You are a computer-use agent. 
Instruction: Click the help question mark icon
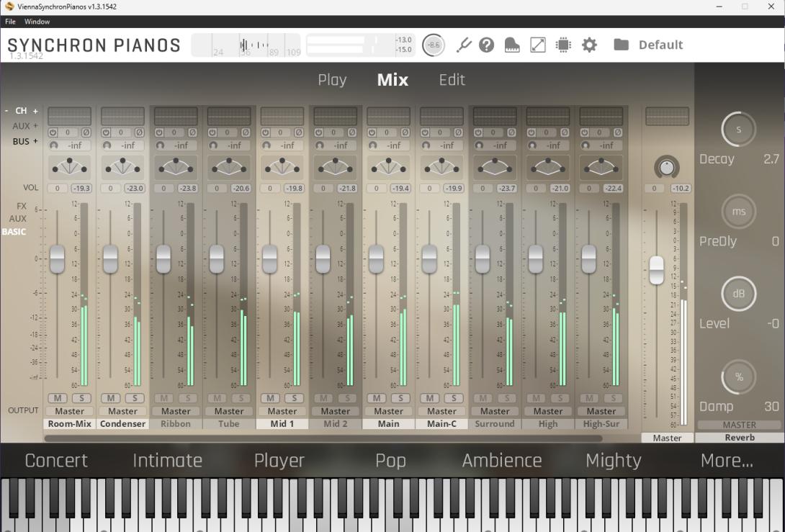[487, 45]
